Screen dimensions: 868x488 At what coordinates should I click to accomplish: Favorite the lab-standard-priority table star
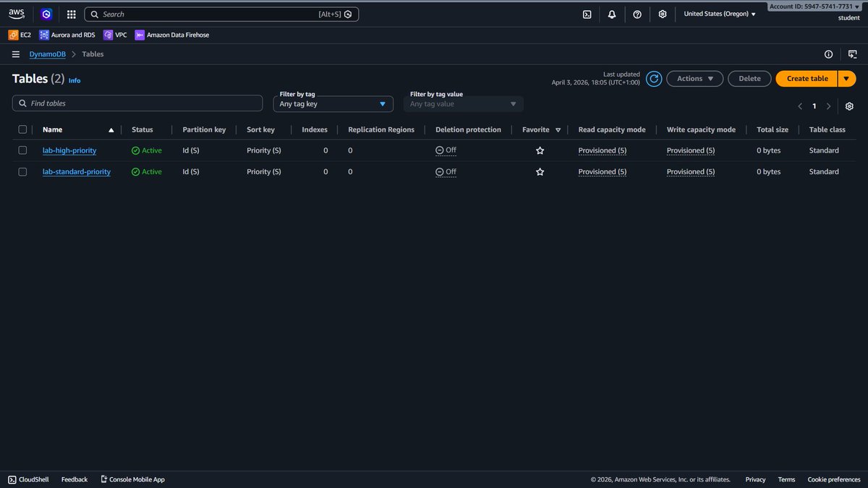pyautogui.click(x=540, y=172)
